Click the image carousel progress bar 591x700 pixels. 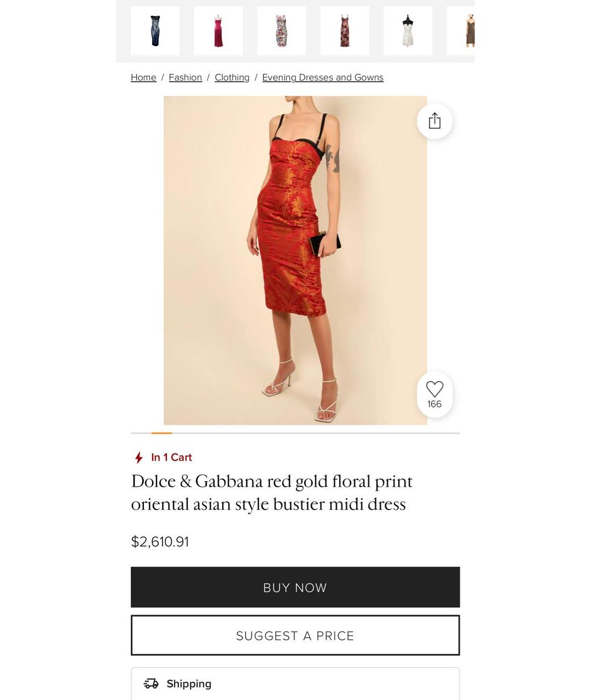[296, 433]
